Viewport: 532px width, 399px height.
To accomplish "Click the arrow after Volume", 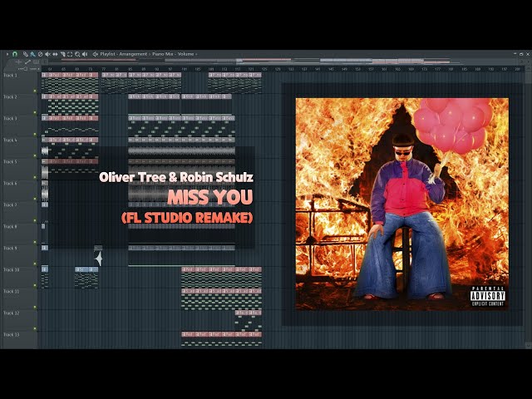I will pyautogui.click(x=196, y=54).
